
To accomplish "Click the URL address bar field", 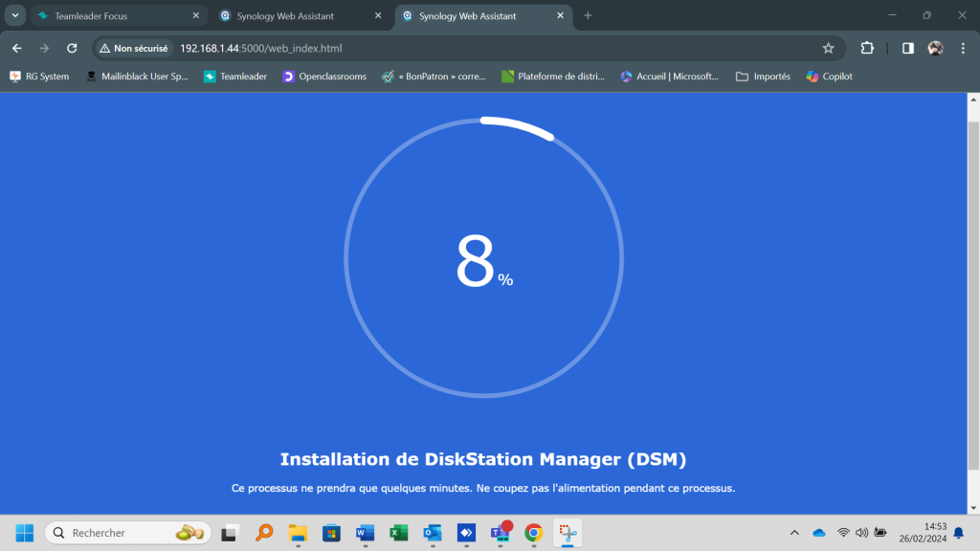I will (479, 48).
